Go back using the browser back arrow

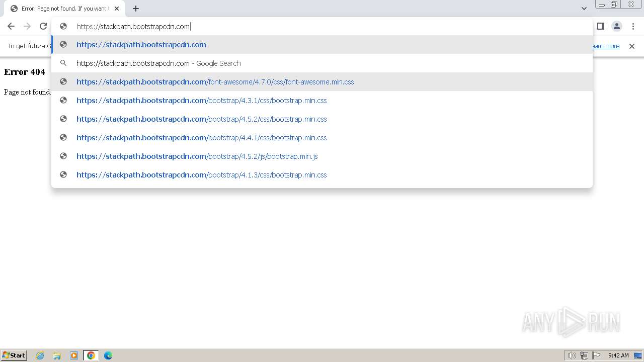tap(11, 26)
